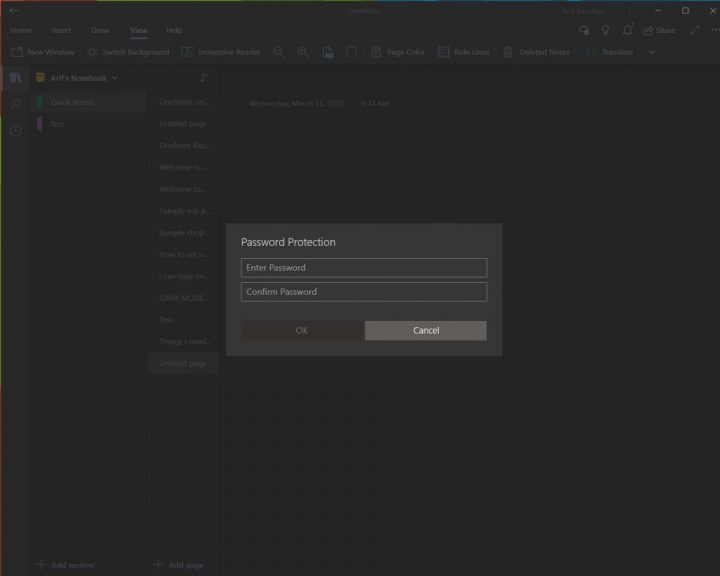Click OK in Password Protection dialog
Image resolution: width=720 pixels, height=576 pixels.
coord(302,330)
